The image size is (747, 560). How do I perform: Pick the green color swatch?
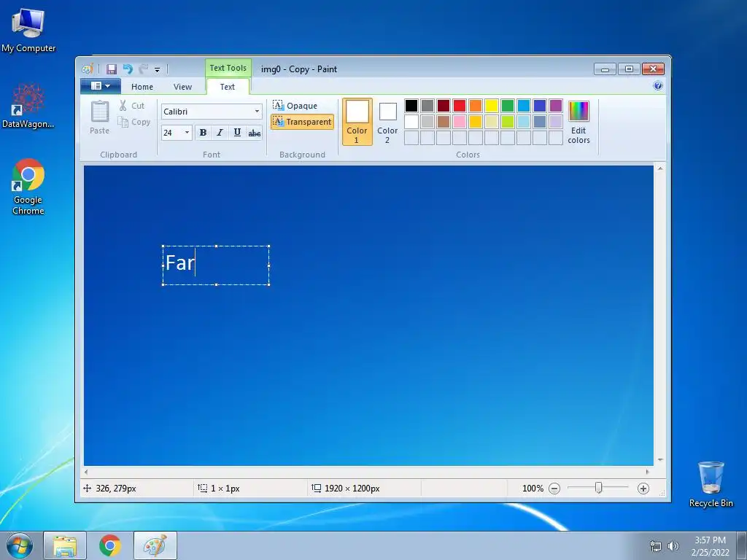[508, 105]
